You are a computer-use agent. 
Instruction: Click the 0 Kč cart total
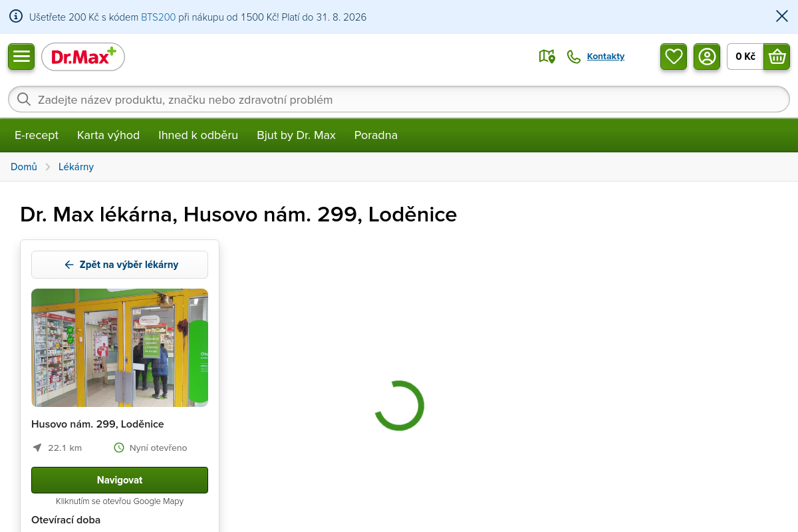coord(745,57)
